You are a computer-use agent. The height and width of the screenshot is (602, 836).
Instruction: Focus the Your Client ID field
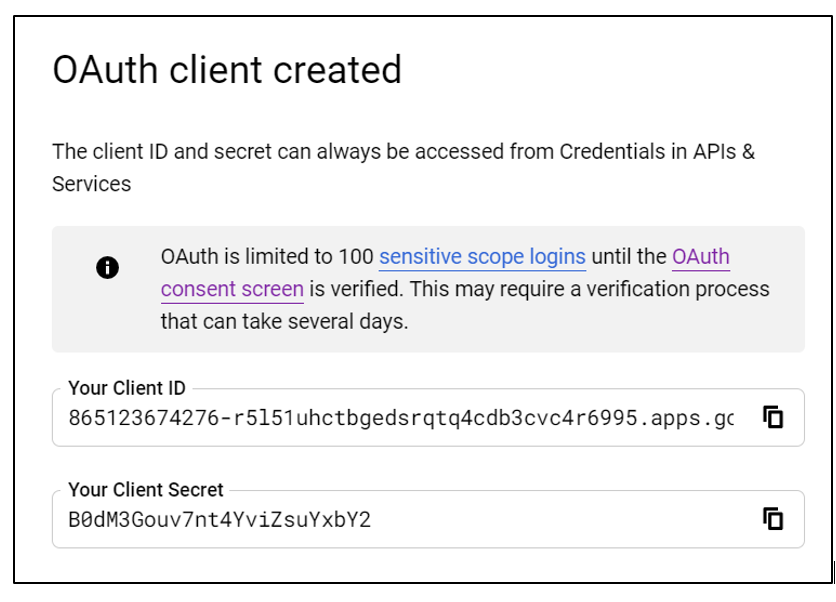point(400,417)
